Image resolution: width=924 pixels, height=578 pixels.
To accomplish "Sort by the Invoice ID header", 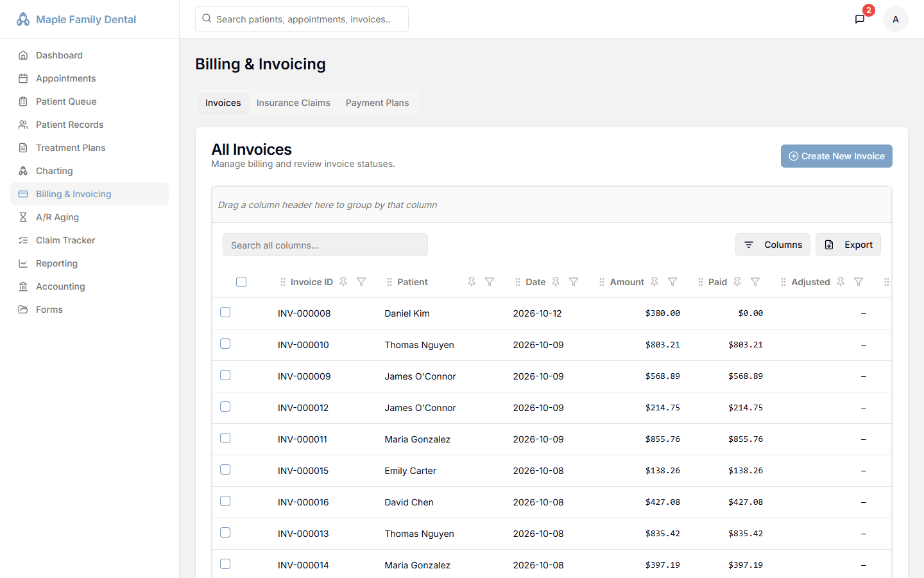I will pyautogui.click(x=312, y=282).
